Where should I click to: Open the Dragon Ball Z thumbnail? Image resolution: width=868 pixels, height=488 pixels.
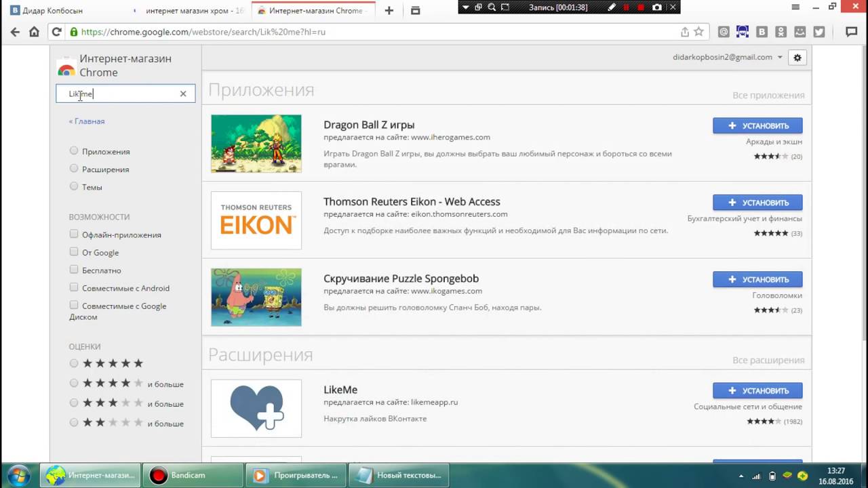click(x=256, y=144)
